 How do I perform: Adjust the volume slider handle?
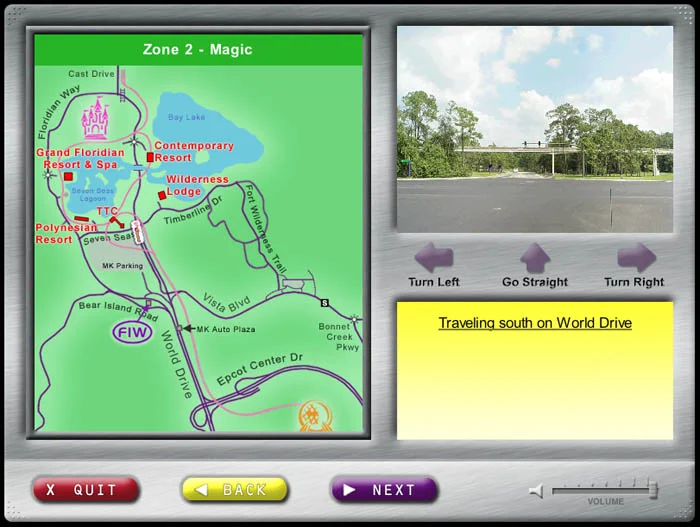[653, 490]
